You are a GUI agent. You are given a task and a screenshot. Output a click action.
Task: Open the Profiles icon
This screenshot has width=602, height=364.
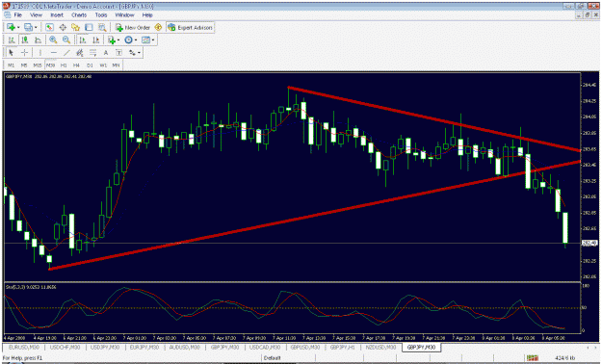coord(28,27)
